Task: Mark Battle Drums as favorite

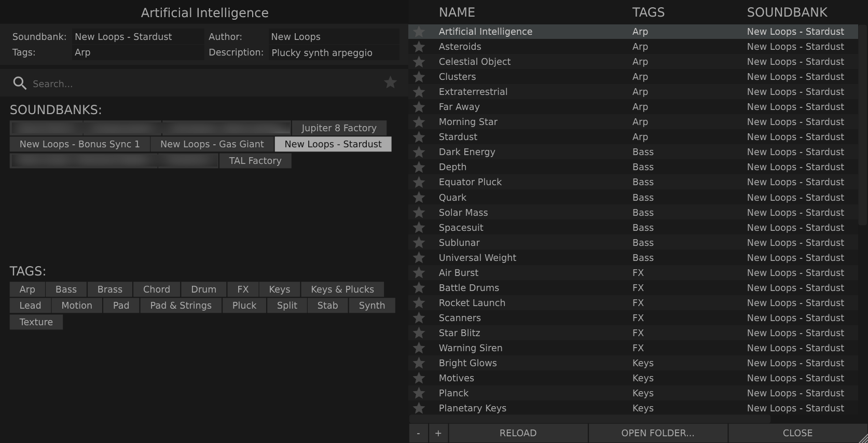Action: [x=419, y=288]
